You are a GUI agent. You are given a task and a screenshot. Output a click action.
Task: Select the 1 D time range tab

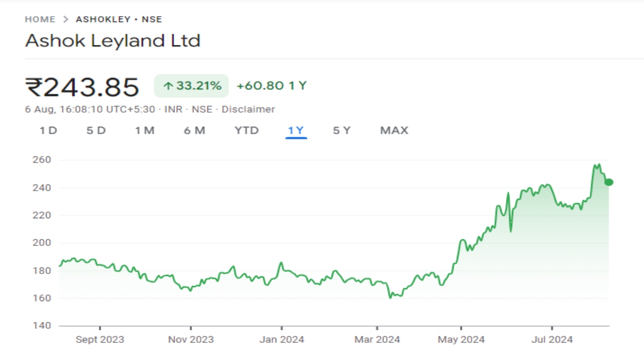click(x=49, y=131)
